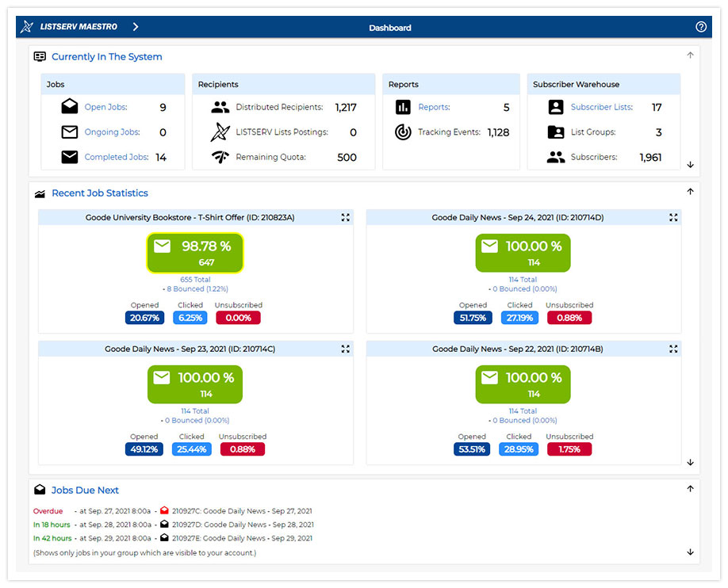Move Recent Job Statistics section down
Screen dimensions: 728x588
(x=691, y=462)
